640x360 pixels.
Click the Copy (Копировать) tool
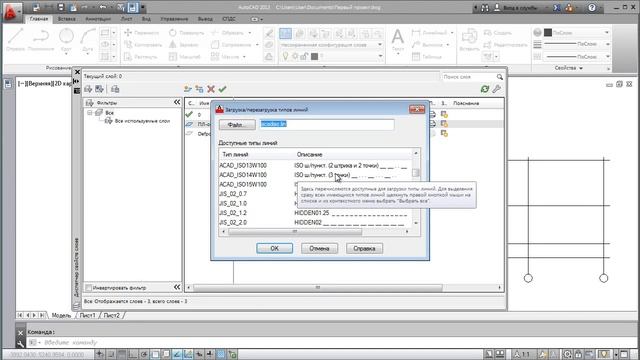pyautogui.click(x=143, y=44)
